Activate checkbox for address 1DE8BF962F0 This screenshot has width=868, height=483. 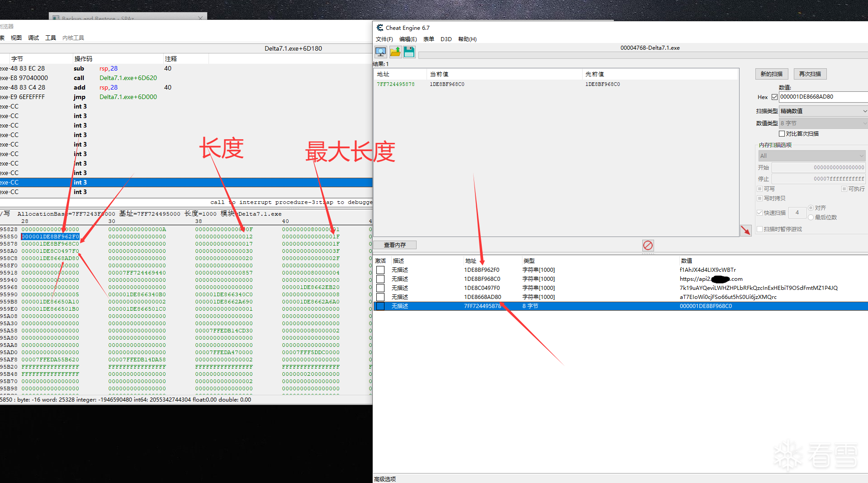[380, 270]
